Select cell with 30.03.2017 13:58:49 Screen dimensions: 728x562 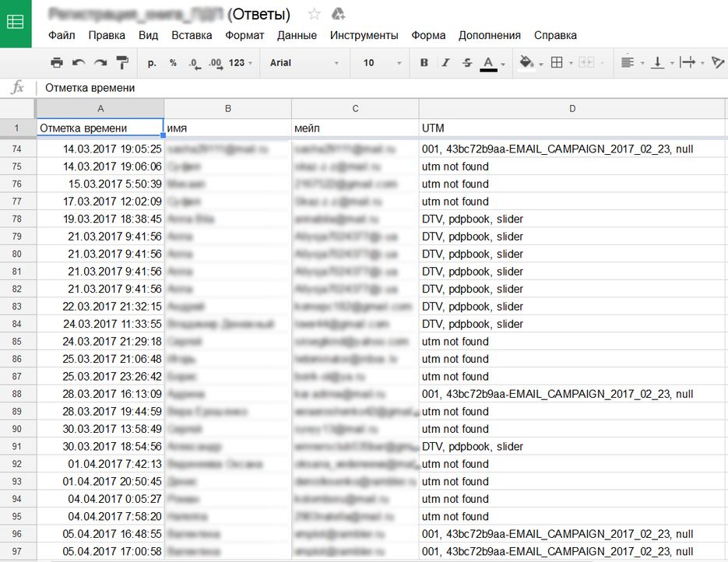(x=100, y=429)
